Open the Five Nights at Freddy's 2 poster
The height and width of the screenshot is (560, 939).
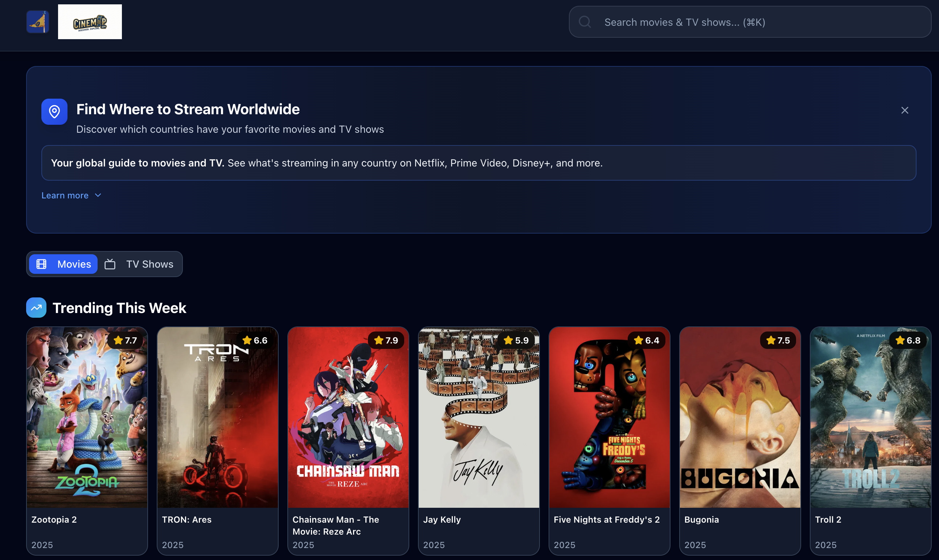(609, 417)
